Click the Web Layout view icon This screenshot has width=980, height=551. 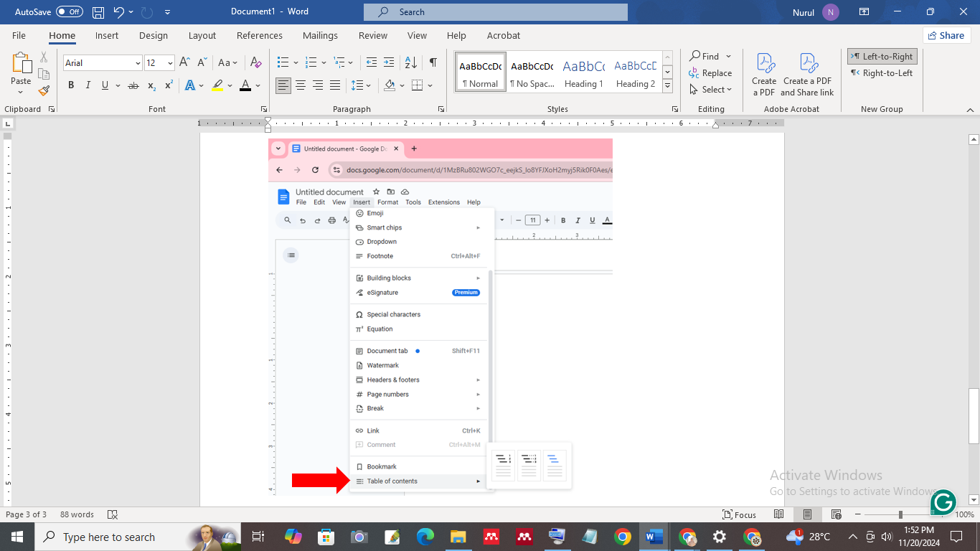836,514
